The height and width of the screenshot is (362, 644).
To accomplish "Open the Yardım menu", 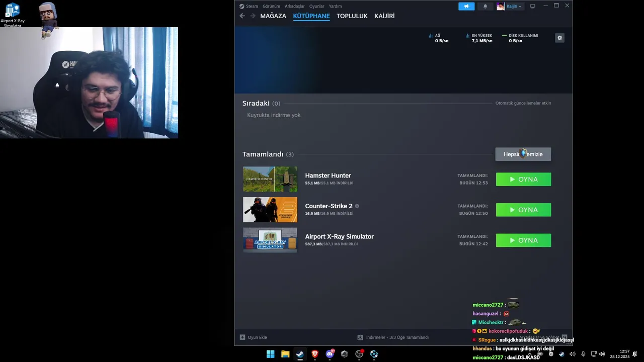I will coord(335,6).
